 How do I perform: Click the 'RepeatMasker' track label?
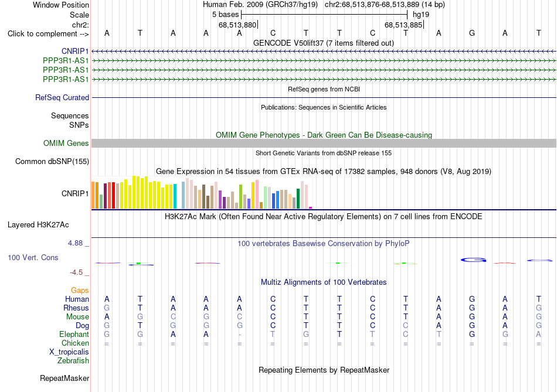point(64,379)
